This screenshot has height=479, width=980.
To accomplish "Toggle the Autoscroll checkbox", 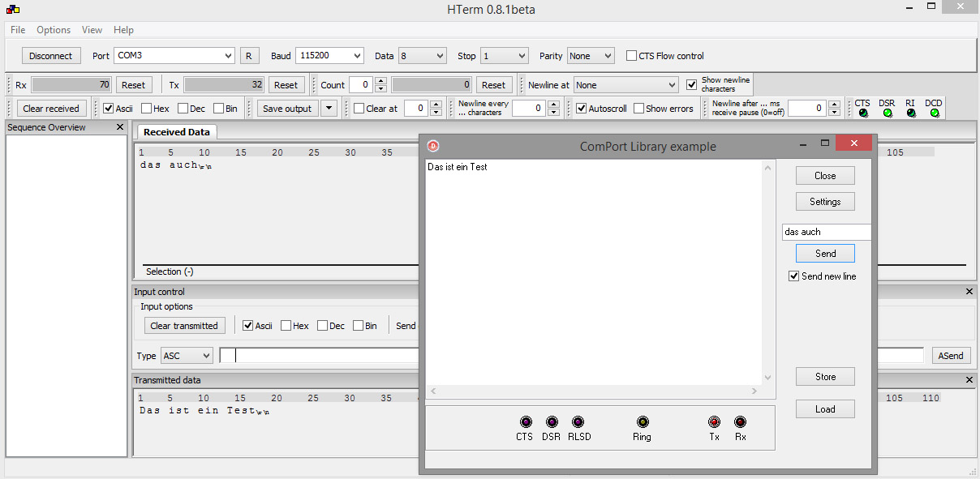I will coord(582,109).
